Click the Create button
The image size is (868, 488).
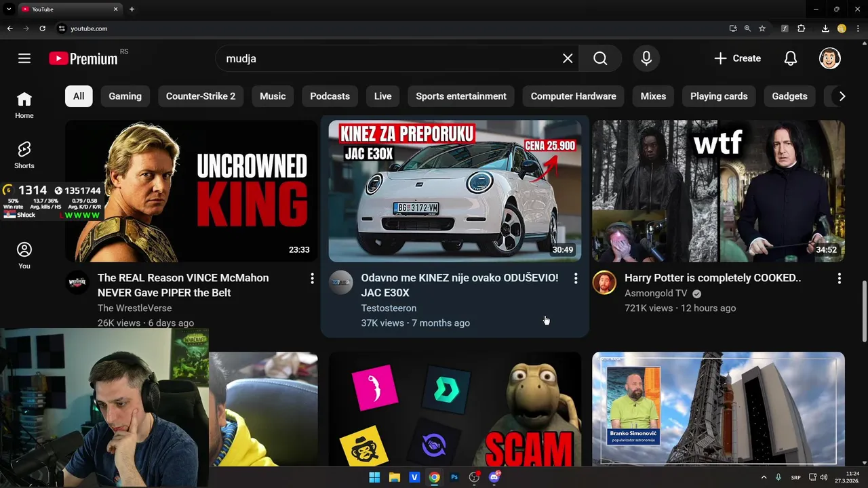(x=738, y=58)
